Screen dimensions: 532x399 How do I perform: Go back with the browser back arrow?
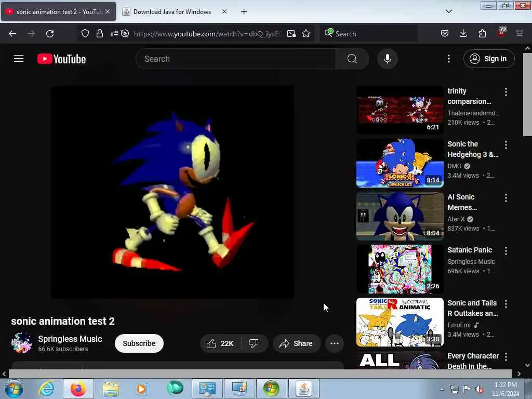[x=12, y=34]
